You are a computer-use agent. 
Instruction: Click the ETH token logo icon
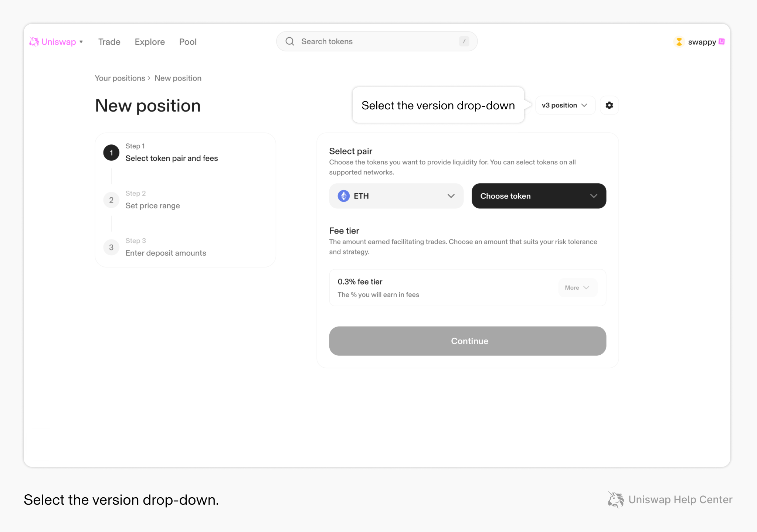pos(344,196)
